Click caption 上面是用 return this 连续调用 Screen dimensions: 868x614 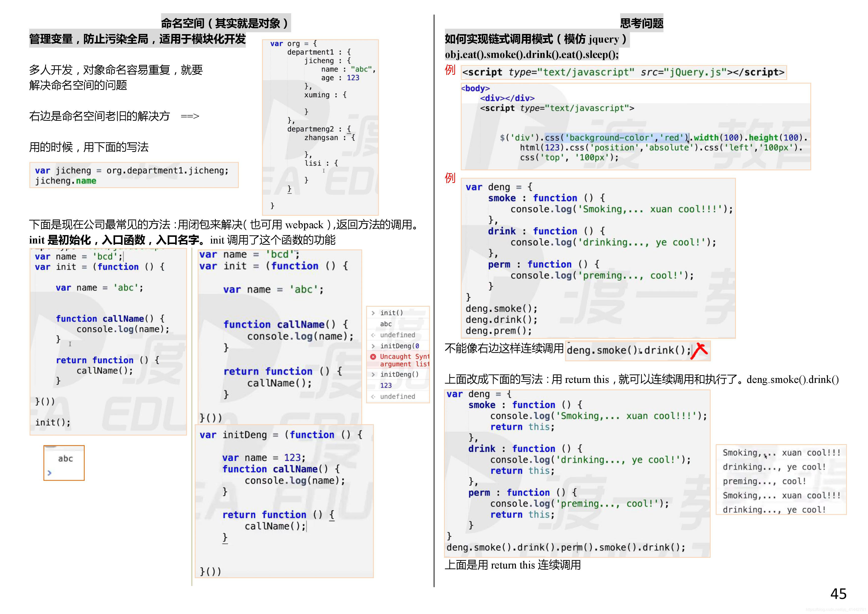tap(513, 565)
